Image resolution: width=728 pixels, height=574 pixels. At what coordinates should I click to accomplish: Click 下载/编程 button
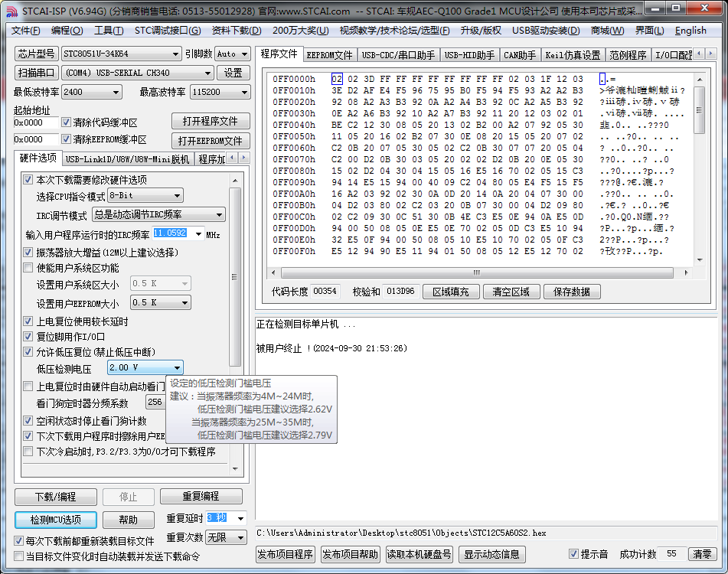click(x=56, y=497)
